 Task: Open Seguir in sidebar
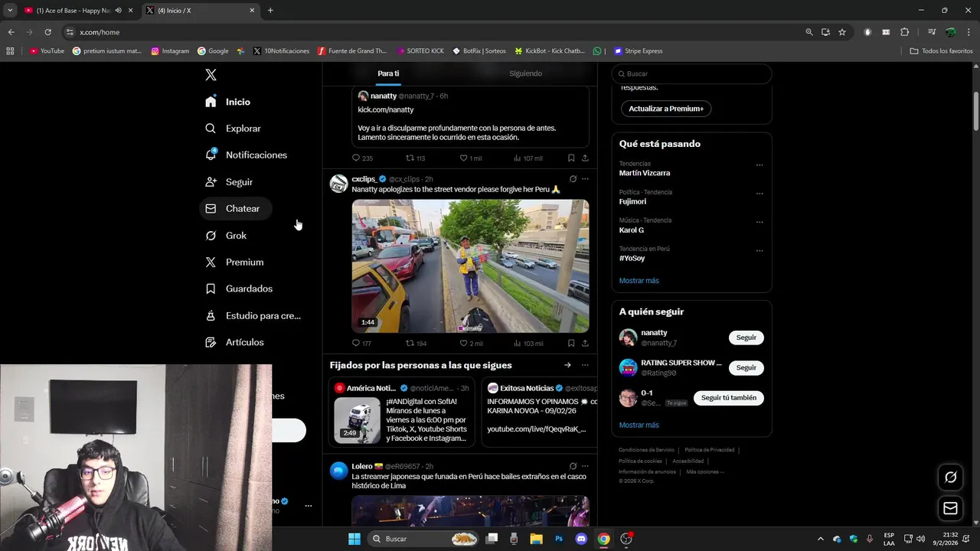[229, 182]
